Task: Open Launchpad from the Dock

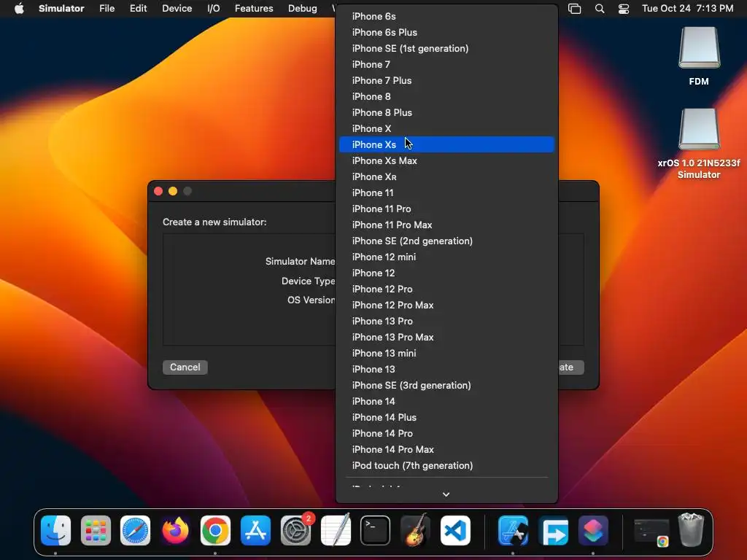Action: pos(96,530)
